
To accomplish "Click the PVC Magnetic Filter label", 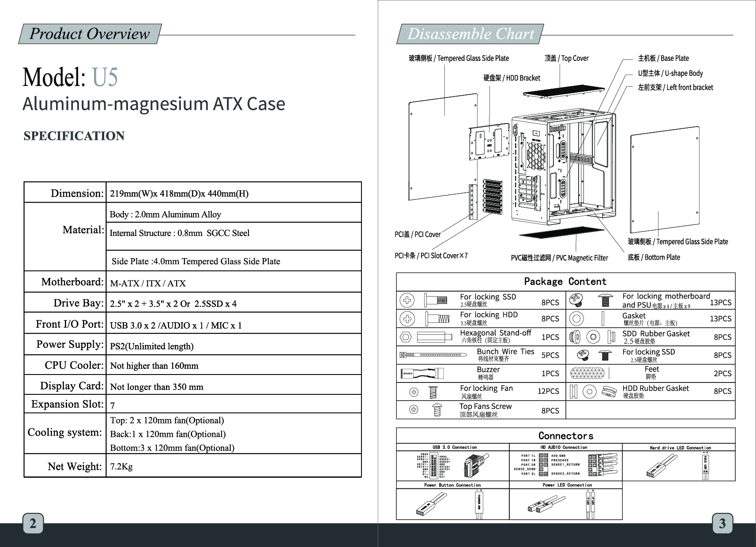I will tap(560, 258).
